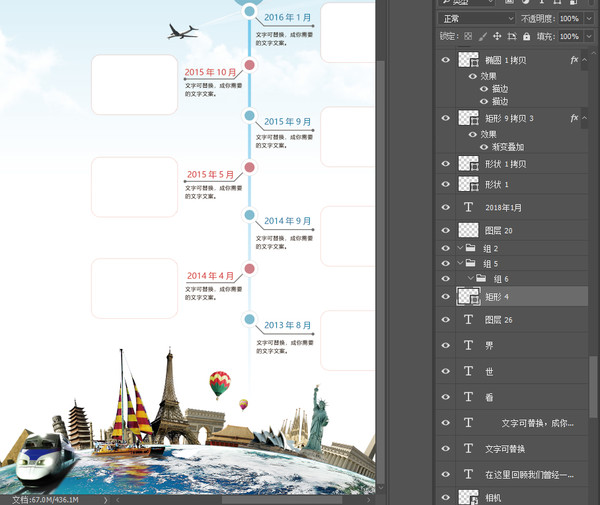Click the 形状 1 layer thumbnail
Image resolution: width=600 pixels, height=505 pixels.
click(468, 184)
